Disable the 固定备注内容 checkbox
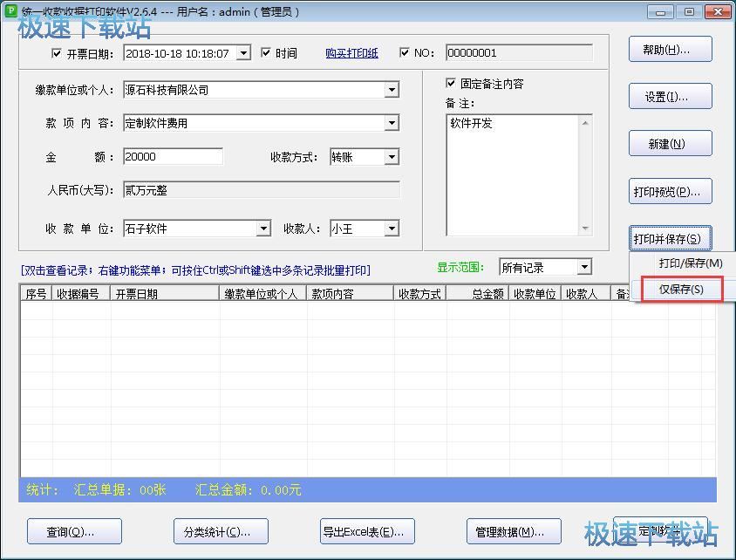The image size is (736, 560). [x=451, y=84]
